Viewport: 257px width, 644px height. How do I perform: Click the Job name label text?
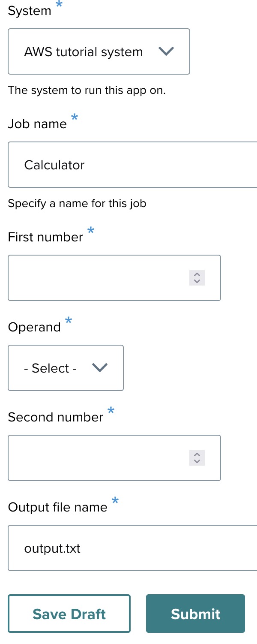tap(37, 124)
